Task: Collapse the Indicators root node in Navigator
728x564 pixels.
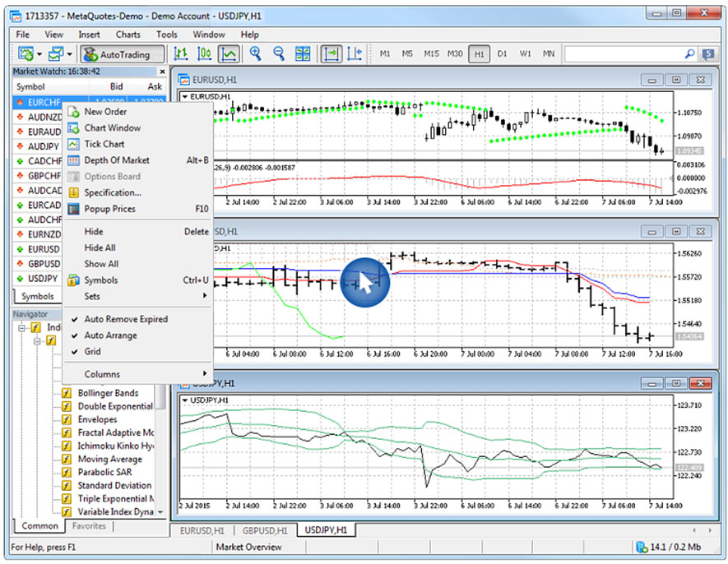Action: (x=21, y=328)
